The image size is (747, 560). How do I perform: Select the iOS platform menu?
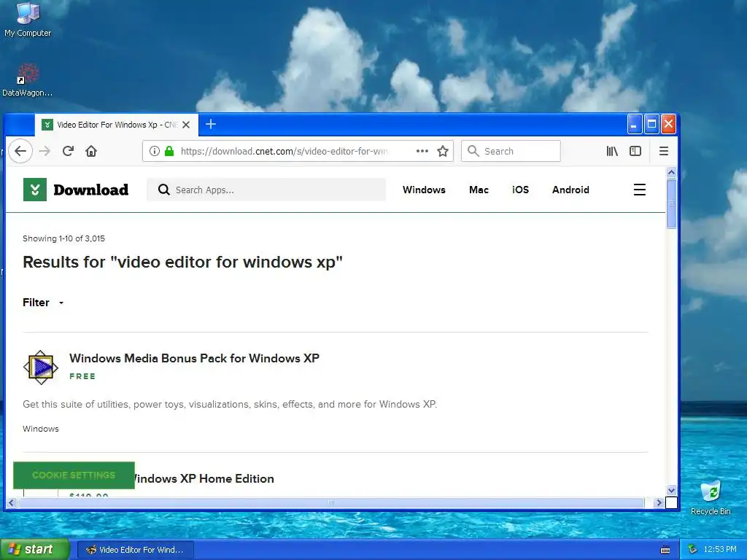(x=520, y=190)
